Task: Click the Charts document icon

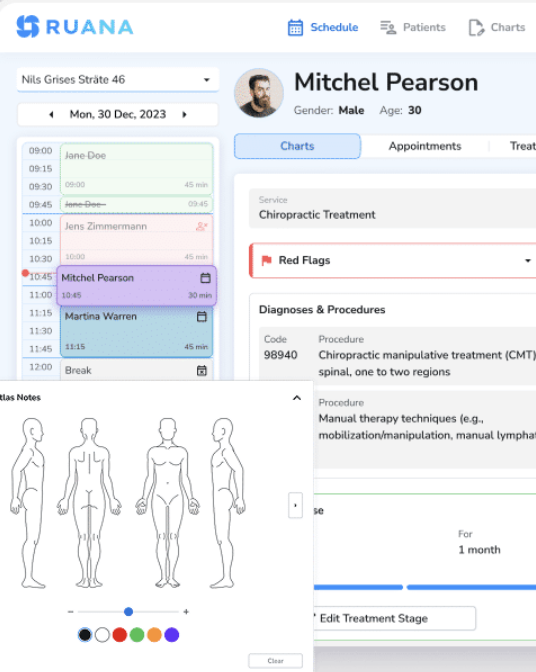Action: point(476,27)
